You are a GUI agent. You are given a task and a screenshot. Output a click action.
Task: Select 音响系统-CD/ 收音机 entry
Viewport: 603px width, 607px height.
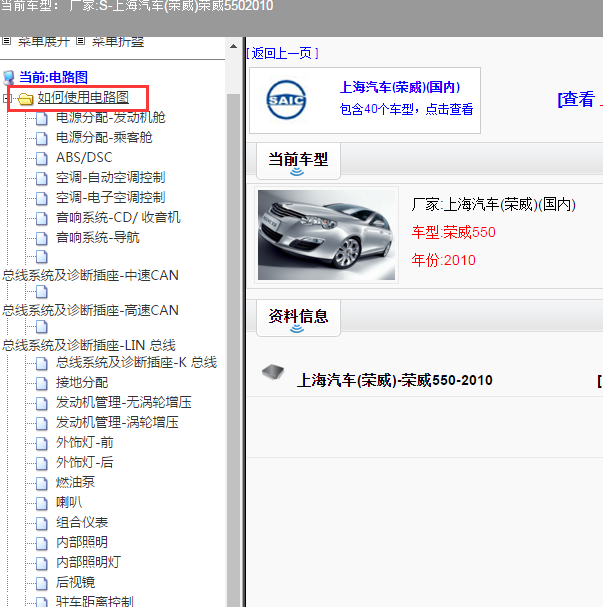tap(118, 218)
